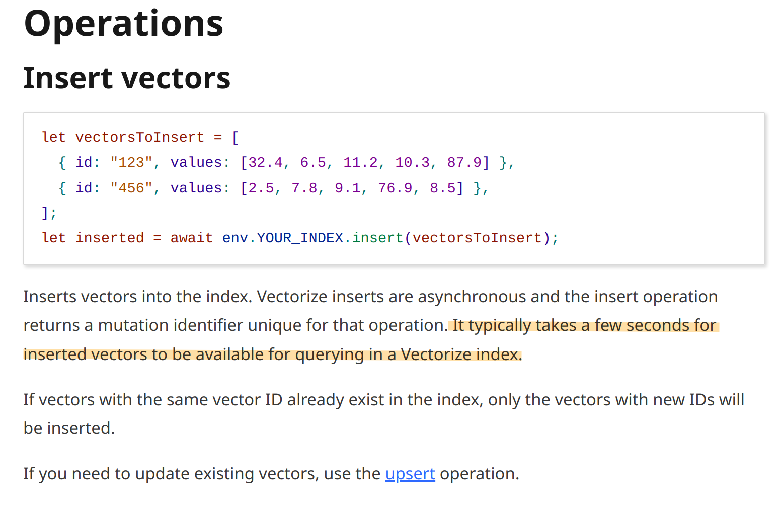Click the insert method call in code

click(377, 238)
